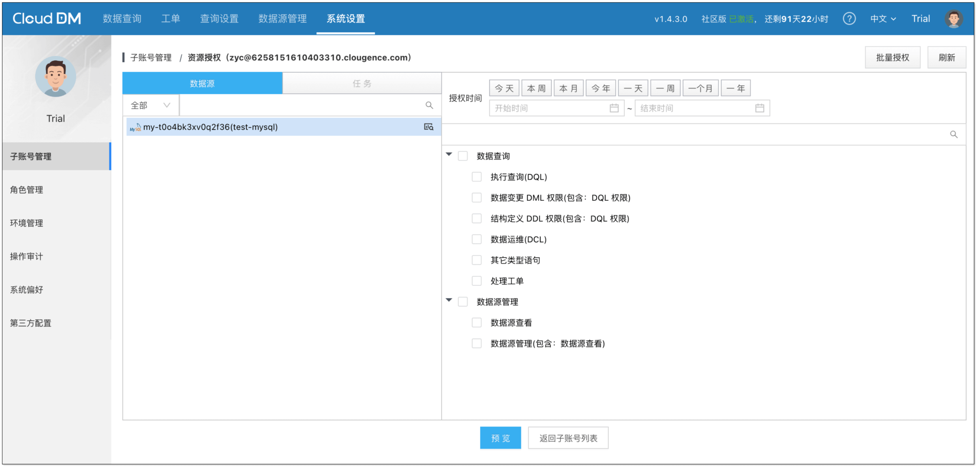Open the 中文 language dropdown
Viewport: 980px width, 468px height.
(x=883, y=19)
